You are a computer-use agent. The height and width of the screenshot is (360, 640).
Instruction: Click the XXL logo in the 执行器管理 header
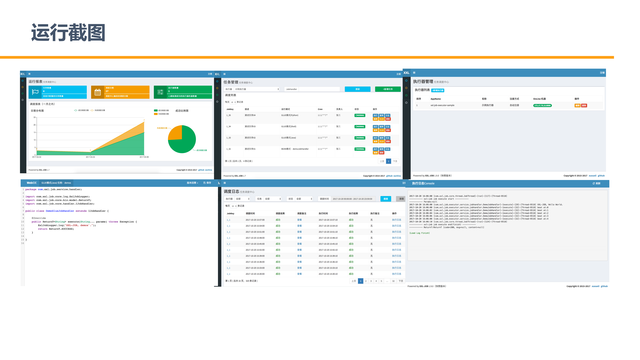(406, 73)
